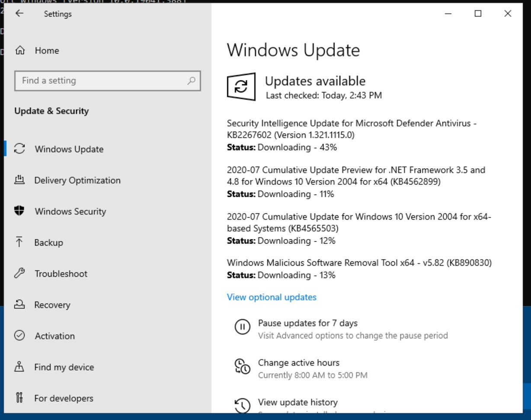The image size is (531, 420).
Task: Click the Status: Downloading - 11% line
Action: 281,194
